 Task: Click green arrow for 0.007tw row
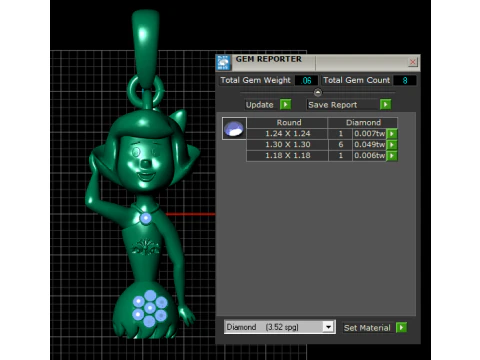(x=392, y=134)
